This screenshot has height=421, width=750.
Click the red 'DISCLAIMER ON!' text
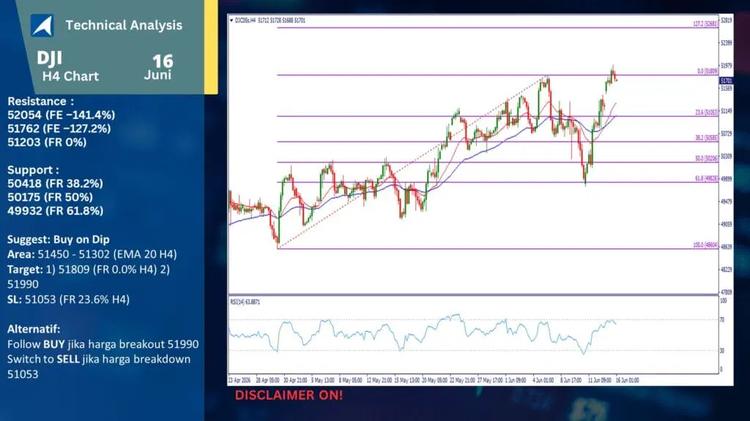pos(289,395)
